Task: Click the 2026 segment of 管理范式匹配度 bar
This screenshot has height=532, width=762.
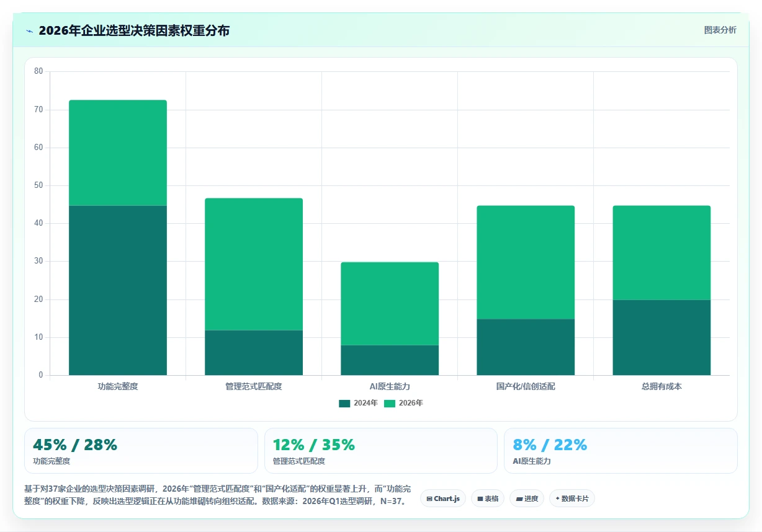Action: click(x=254, y=264)
